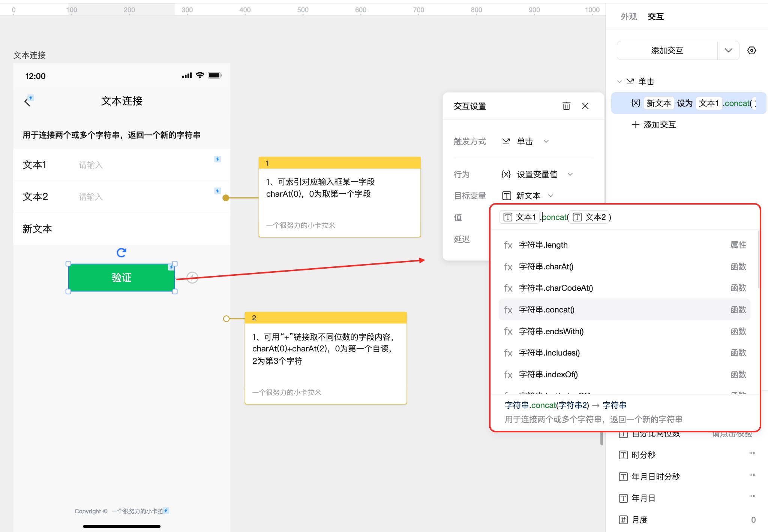Viewport: 768px width, 532px height.
Task: Click the back arrow in the 文本连接 header
Action: [27, 102]
